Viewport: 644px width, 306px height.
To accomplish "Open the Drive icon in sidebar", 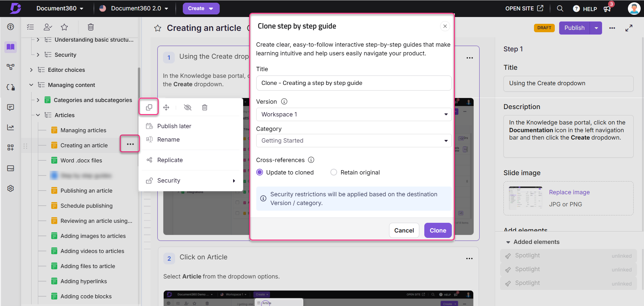I will coord(11,168).
